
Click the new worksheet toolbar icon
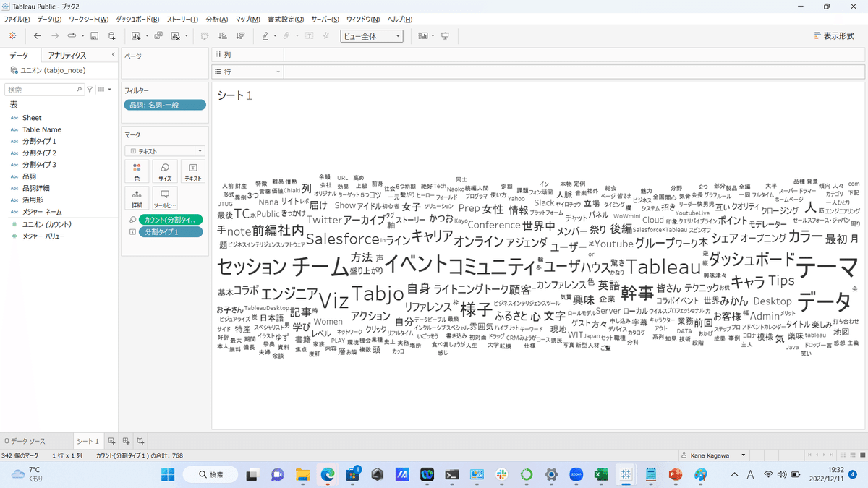[136, 36]
